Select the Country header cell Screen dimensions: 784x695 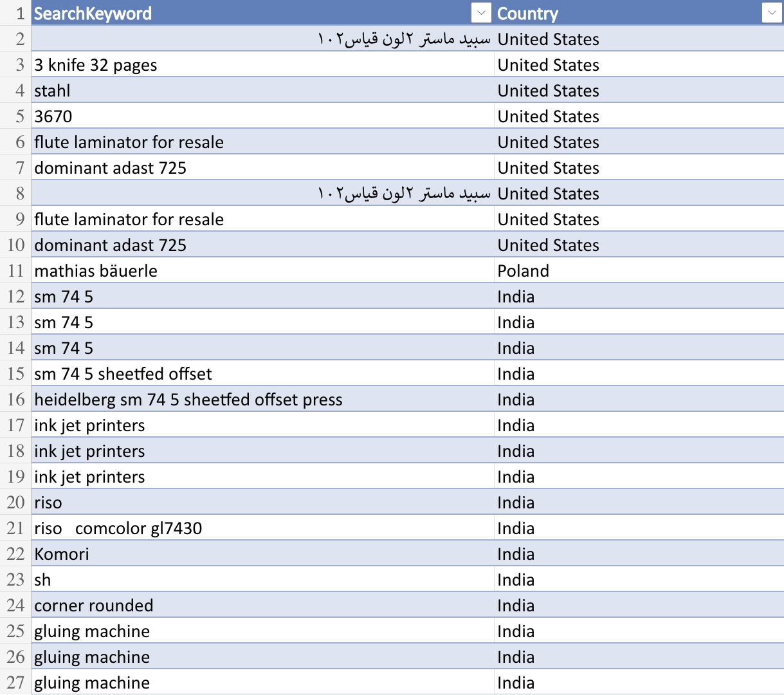[639, 13]
